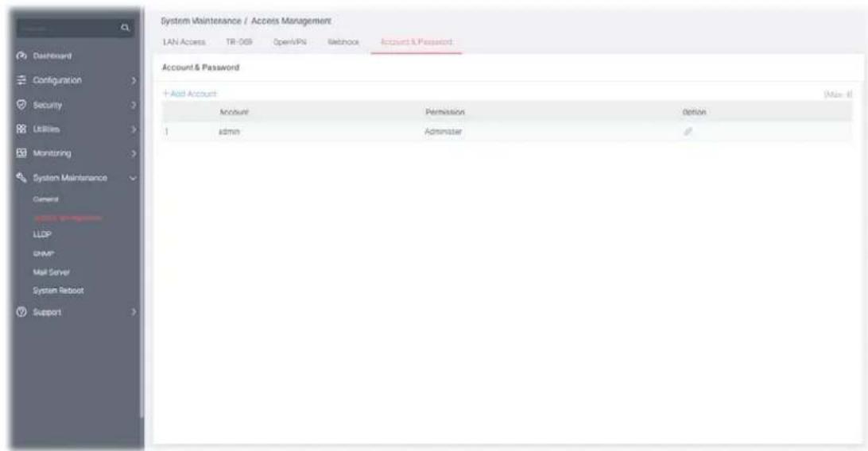Click the Permission column header
This screenshot has height=451, width=868.
click(x=445, y=112)
